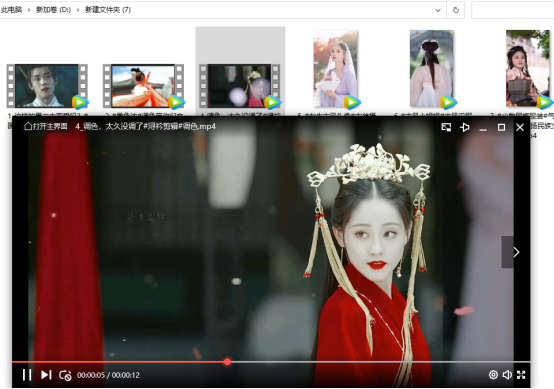Click 新建文件夹 (7) breadcrumb segment
This screenshot has width=554, height=389.
108,10
